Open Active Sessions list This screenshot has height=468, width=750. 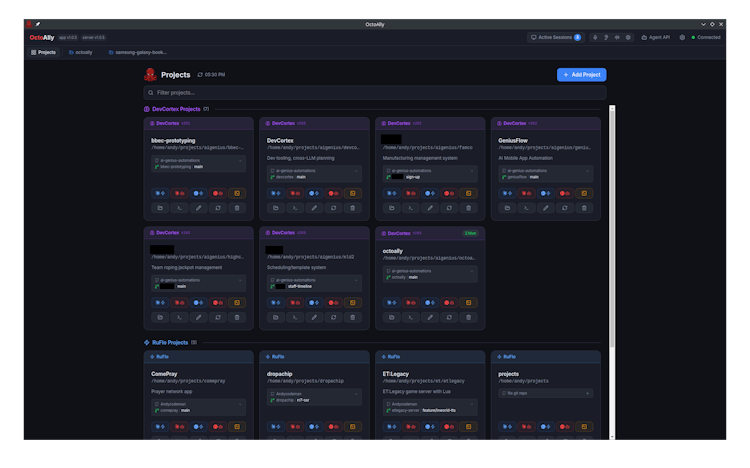(x=555, y=37)
